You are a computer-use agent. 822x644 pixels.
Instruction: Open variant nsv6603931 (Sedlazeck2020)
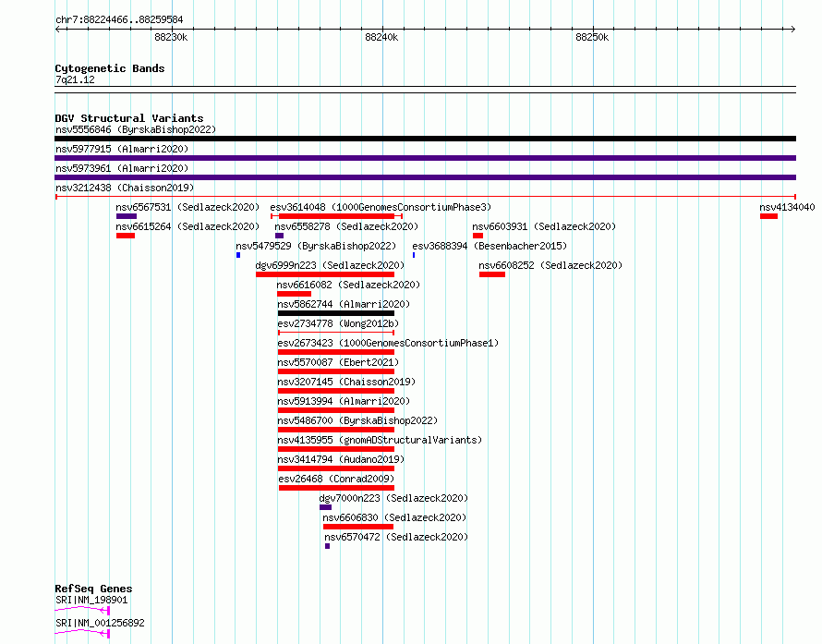click(544, 226)
